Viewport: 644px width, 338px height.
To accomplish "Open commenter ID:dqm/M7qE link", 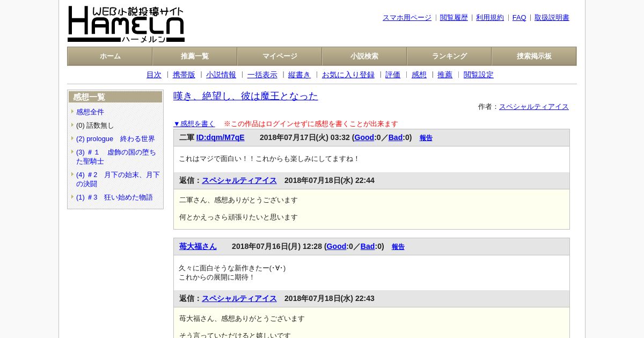I will point(220,138).
